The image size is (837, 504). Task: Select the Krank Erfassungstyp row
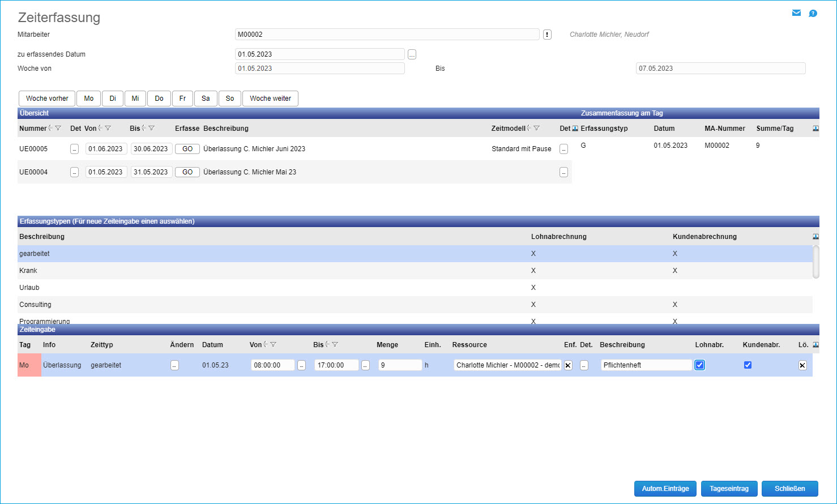[415, 271]
